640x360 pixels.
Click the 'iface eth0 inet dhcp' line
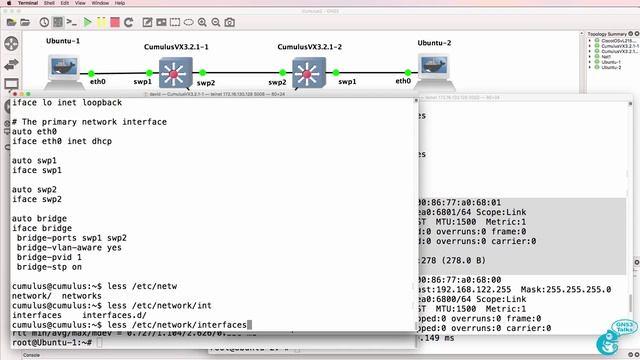(62, 141)
